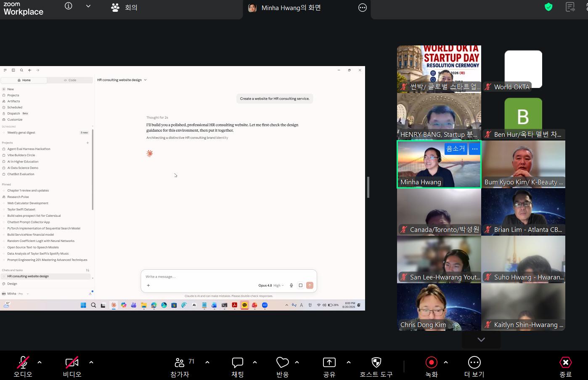Click the Claude hamburger menu icon
Screen dimensions: 588x380
tap(5, 70)
